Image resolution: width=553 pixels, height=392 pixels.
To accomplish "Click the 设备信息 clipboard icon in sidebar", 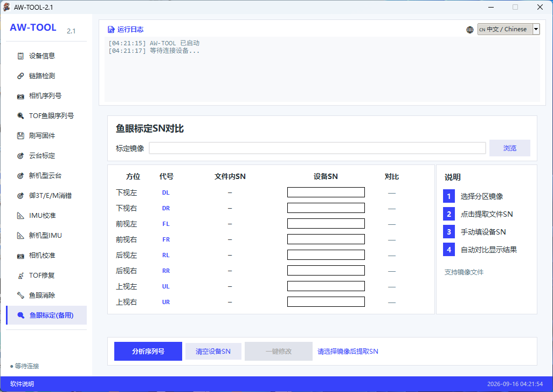I will point(21,56).
